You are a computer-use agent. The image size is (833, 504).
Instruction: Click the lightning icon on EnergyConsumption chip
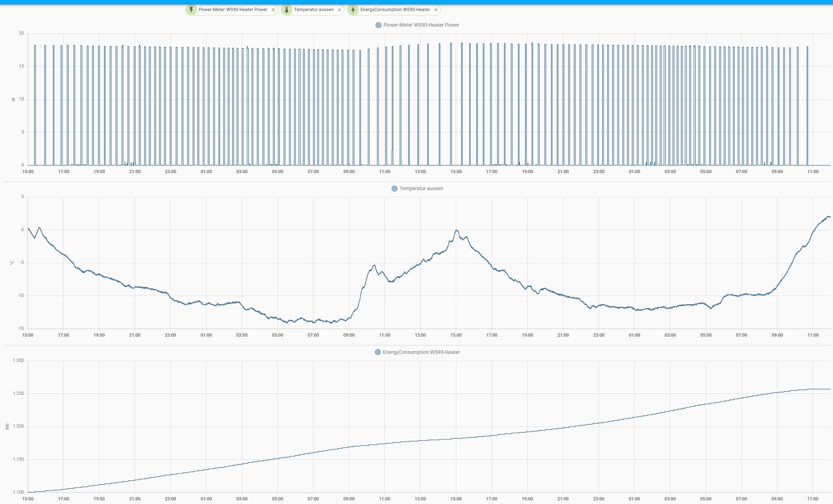coord(353,9)
